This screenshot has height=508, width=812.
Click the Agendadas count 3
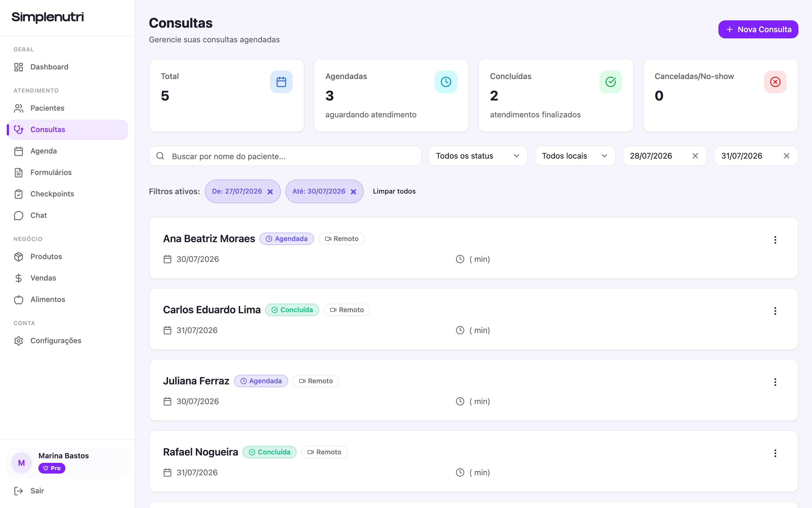[330, 96]
